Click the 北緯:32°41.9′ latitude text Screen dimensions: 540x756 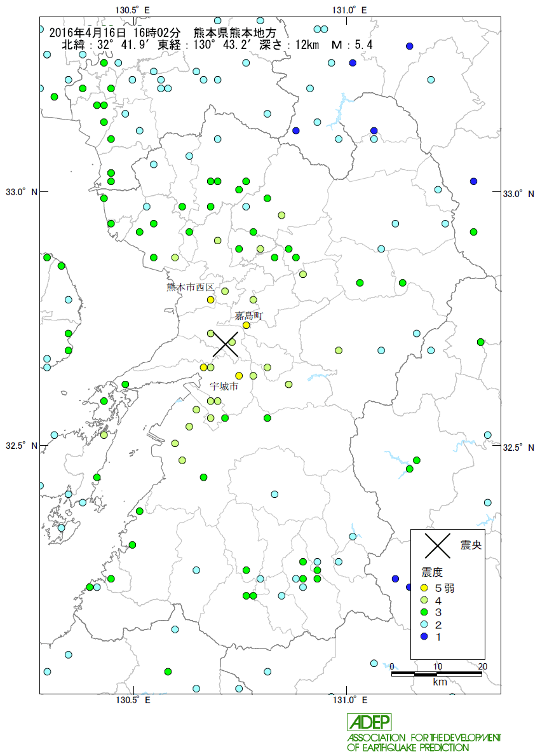pos(107,45)
